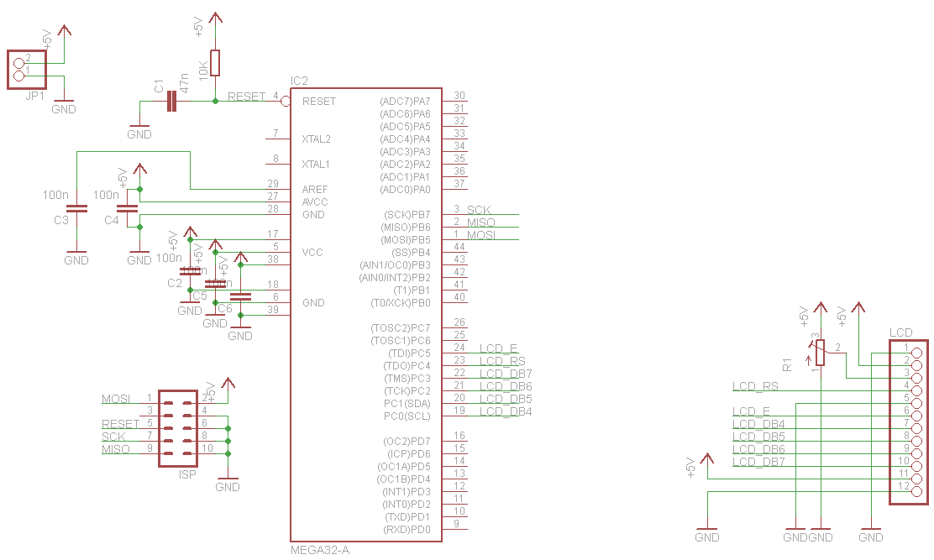Image resolution: width=934 pixels, height=560 pixels.
Task: Click the PC0(SCL) pin label
Action: click(x=407, y=416)
